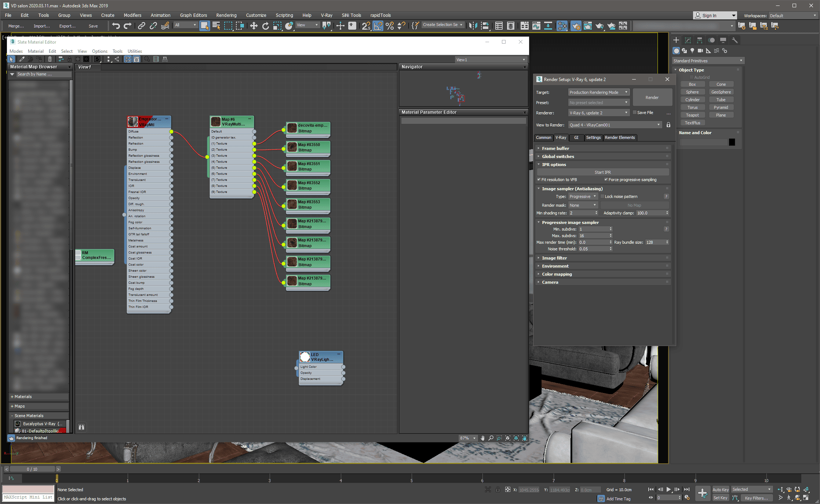Open Time Configuration icon
The image size is (820, 504).
(687, 498)
